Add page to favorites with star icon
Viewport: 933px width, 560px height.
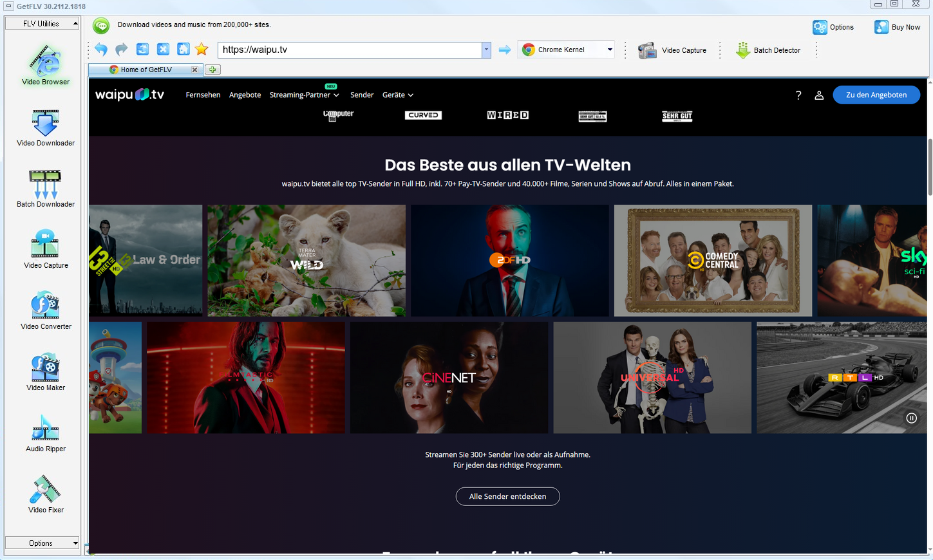pyautogui.click(x=202, y=50)
